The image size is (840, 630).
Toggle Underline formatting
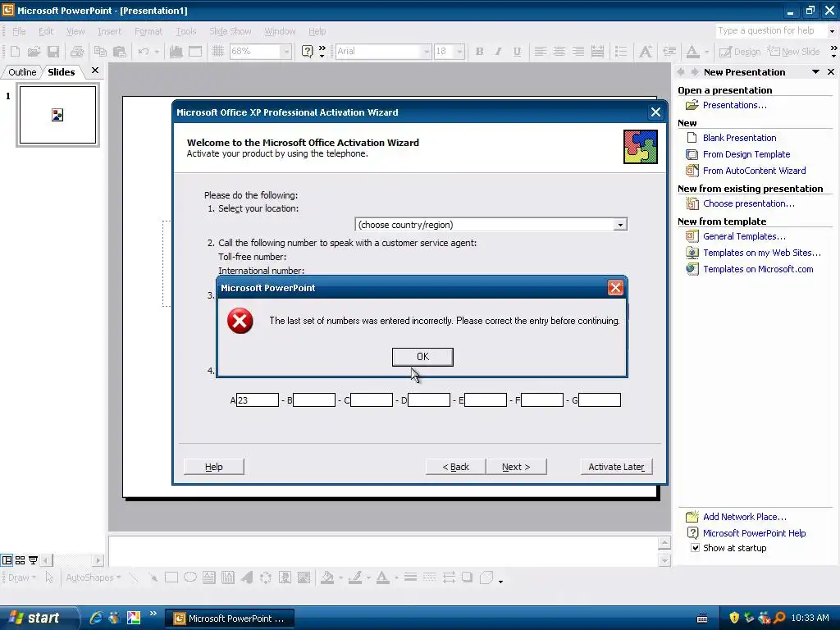coord(517,52)
